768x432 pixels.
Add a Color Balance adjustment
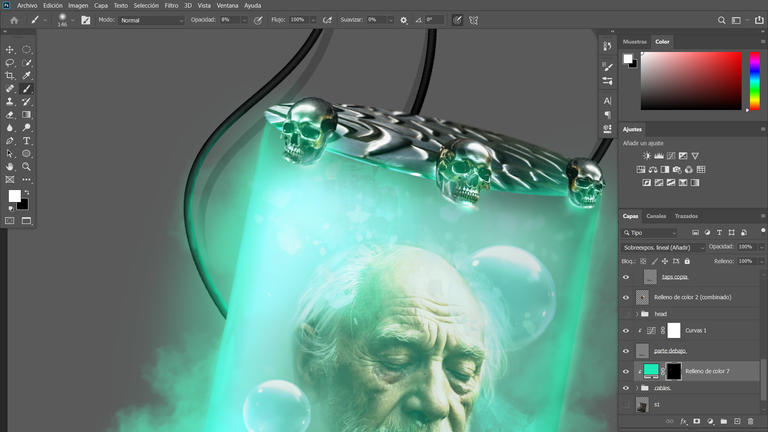653,169
